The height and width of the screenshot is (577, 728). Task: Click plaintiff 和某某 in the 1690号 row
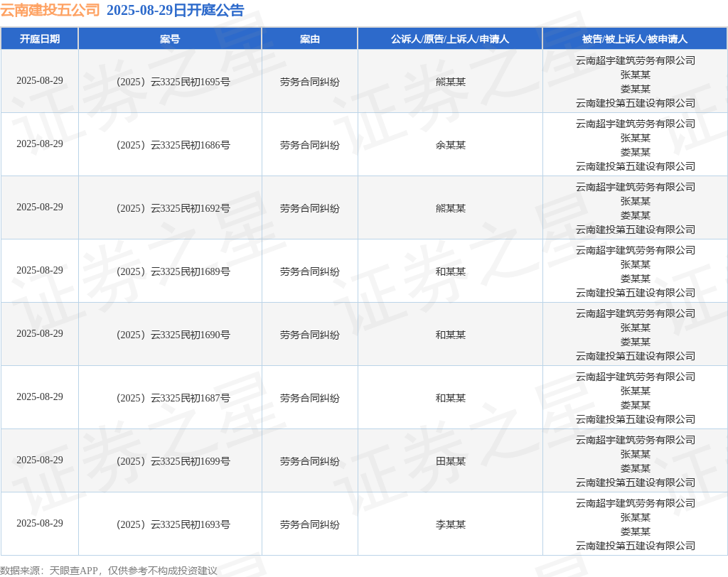[x=450, y=335]
